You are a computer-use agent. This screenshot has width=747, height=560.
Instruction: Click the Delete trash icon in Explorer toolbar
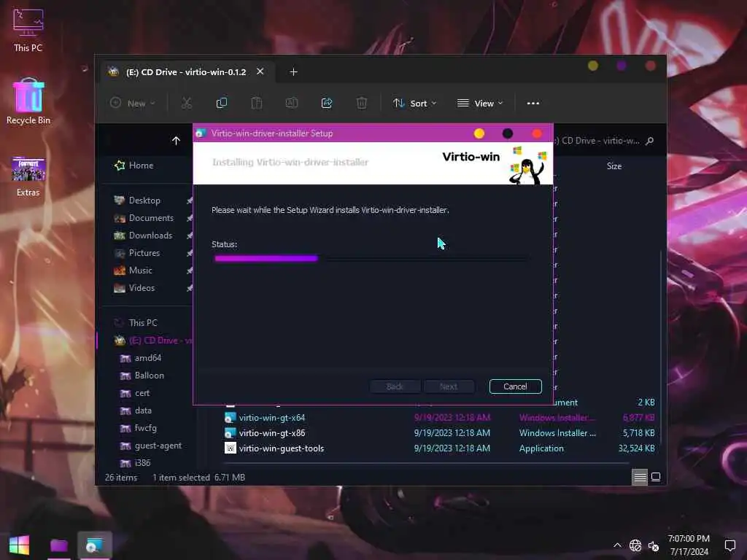362,104
